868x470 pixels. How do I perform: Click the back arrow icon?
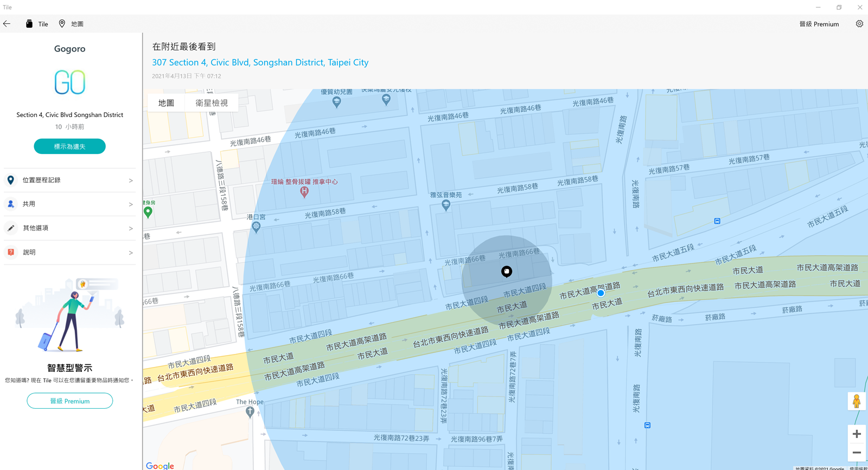coord(7,24)
